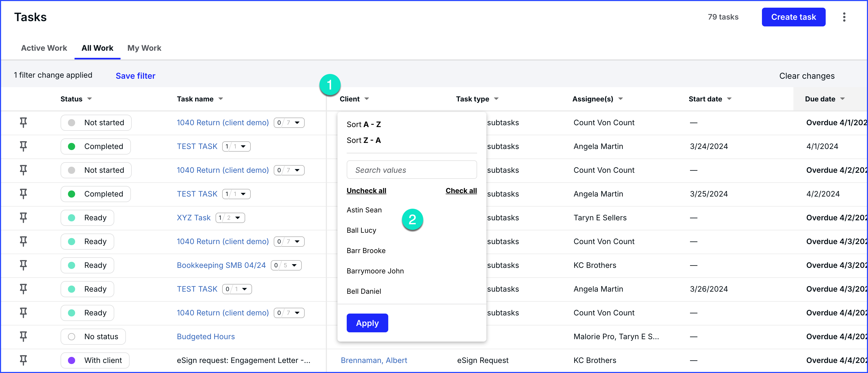Screen dimensions: 868x373
Task: Click the Search values field in the filter popup
Action: tap(412, 170)
